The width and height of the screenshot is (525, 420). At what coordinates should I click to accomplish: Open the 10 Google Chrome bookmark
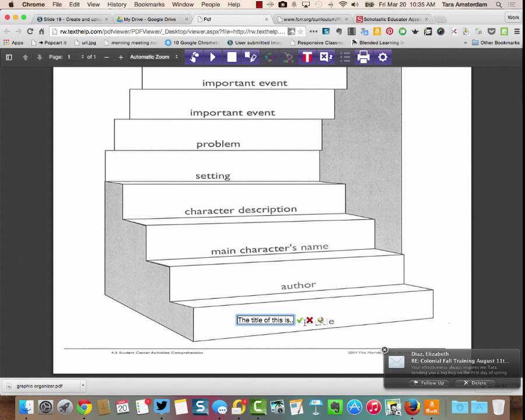pos(192,43)
